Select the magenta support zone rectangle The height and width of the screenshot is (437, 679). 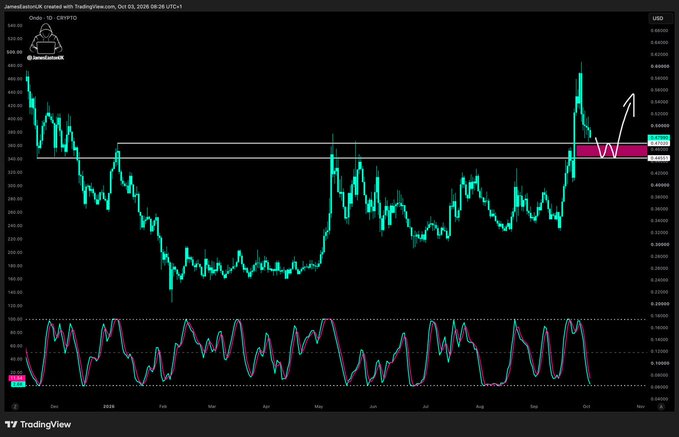611,151
